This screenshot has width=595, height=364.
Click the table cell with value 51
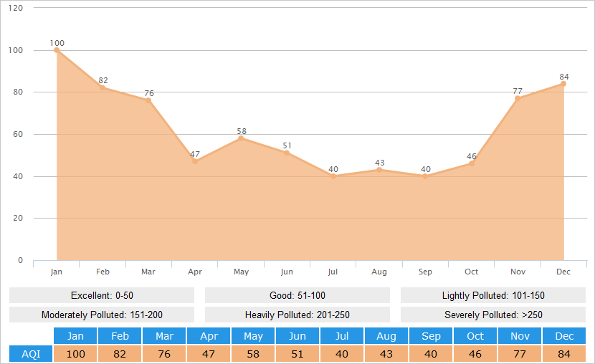[297, 354]
